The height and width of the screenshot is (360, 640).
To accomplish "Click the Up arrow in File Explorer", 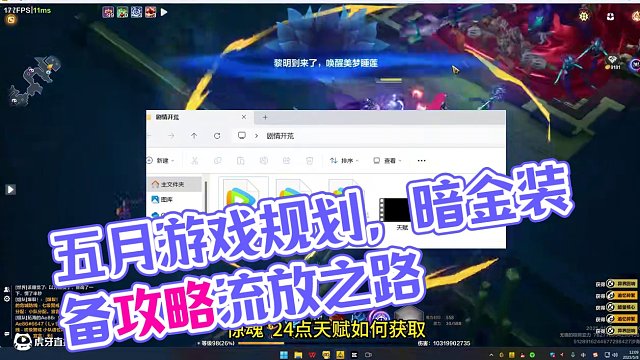I will 194,136.
